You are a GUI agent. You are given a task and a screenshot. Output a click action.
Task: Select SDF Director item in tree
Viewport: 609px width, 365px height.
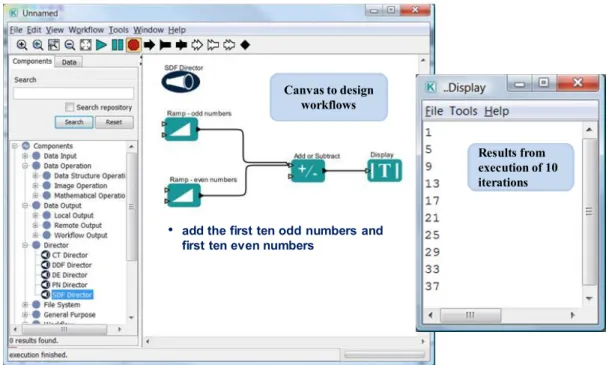72,295
